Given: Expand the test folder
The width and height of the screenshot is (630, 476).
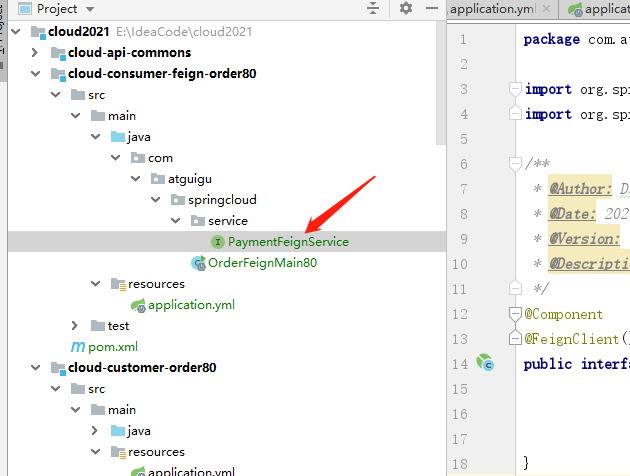Looking at the screenshot, I should 75,325.
